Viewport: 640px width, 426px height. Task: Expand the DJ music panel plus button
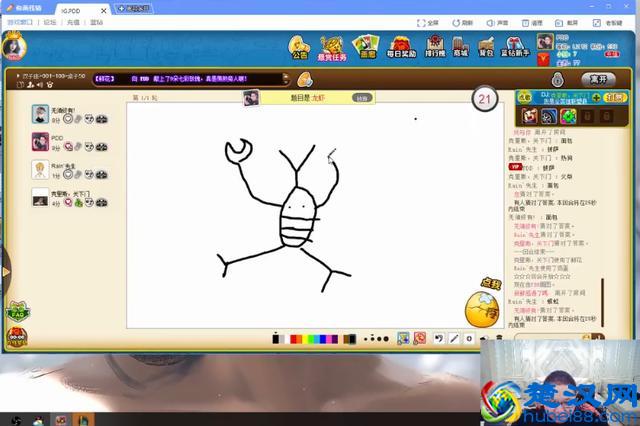tap(596, 97)
